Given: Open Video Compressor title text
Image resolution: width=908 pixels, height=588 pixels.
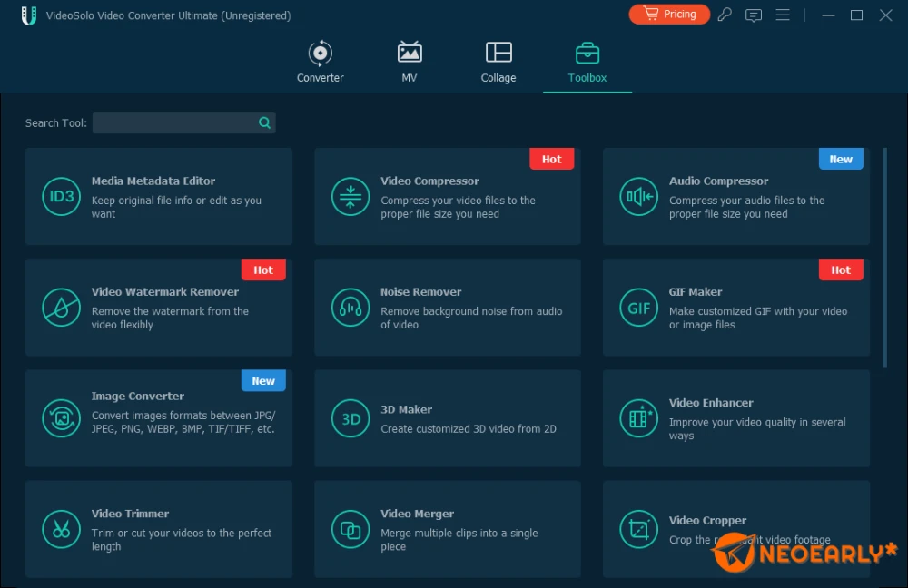Looking at the screenshot, I should pos(429,181).
